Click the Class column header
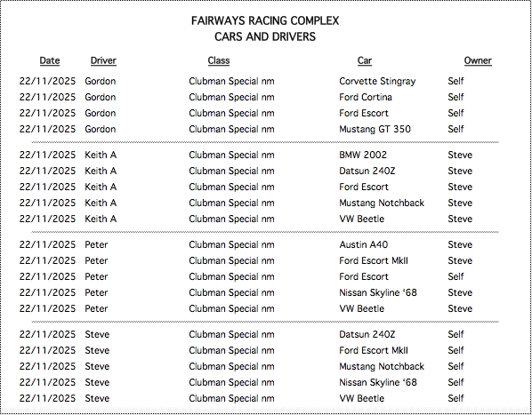This screenshot has height=415, width=532. (219, 60)
